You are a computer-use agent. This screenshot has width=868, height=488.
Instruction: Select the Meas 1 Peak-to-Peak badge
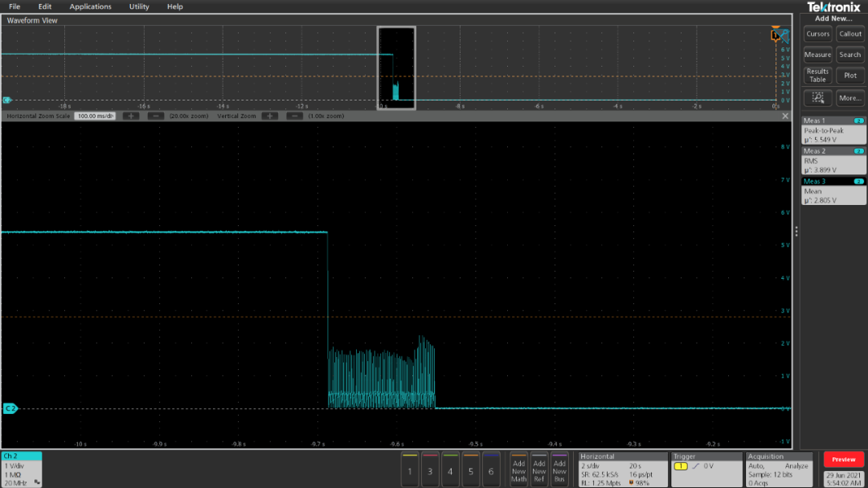pyautogui.click(x=833, y=130)
